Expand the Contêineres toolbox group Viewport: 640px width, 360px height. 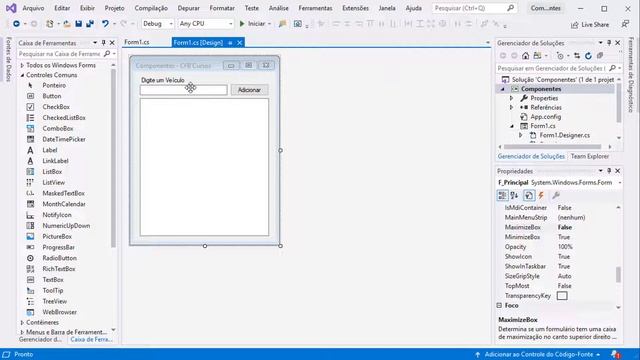[x=22, y=322]
